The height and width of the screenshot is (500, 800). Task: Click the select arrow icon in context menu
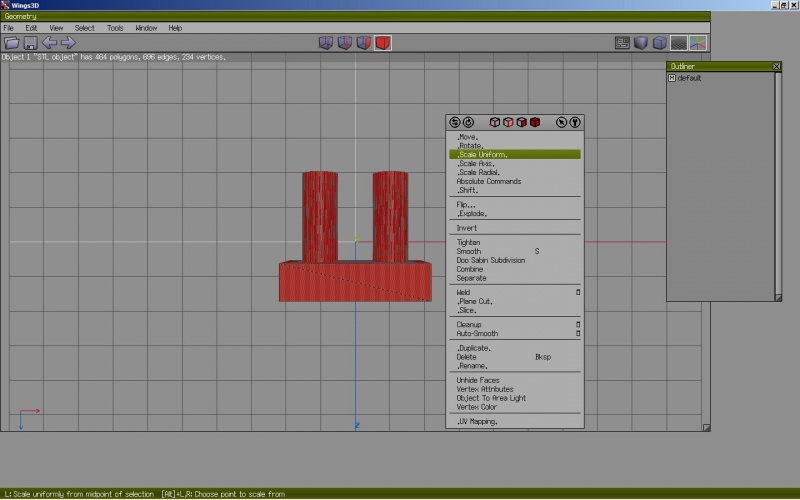point(562,122)
